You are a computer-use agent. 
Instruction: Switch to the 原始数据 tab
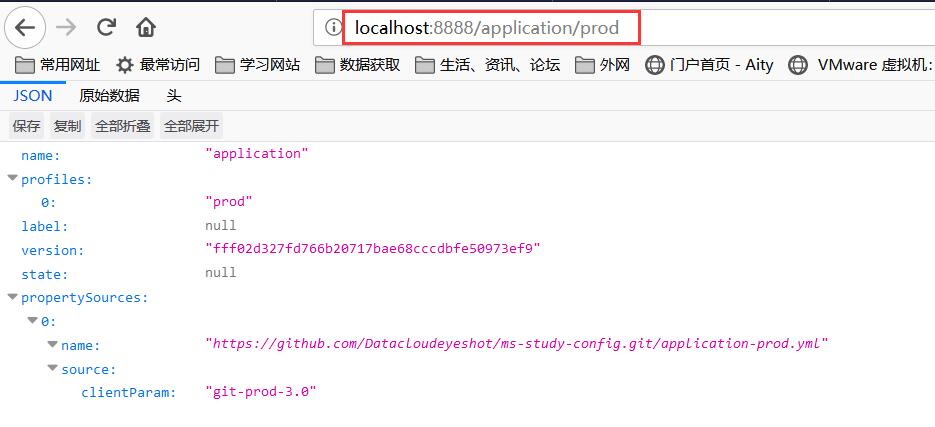pyautogui.click(x=109, y=95)
